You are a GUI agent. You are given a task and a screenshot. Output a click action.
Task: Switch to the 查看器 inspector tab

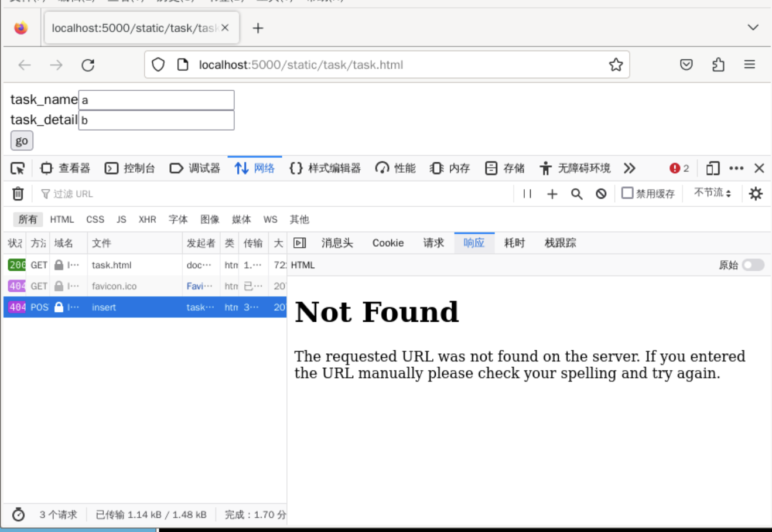[x=65, y=168]
